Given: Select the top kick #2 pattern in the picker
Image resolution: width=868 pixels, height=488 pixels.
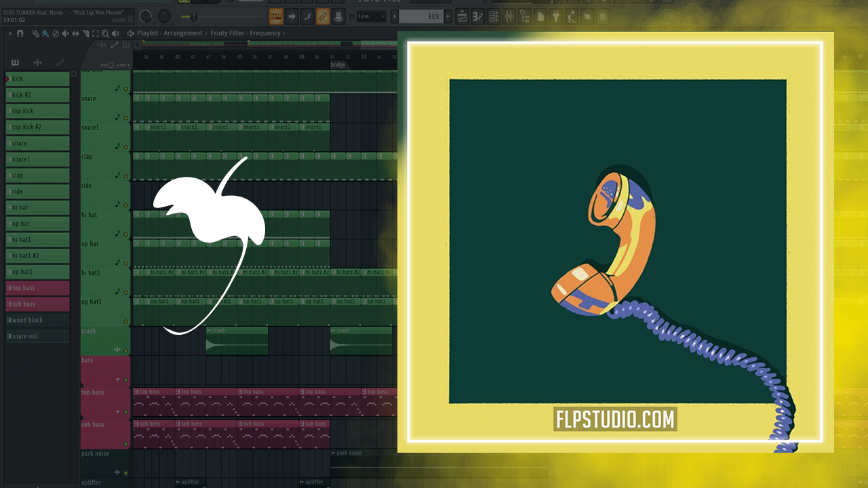Looking at the screenshot, I should click(38, 127).
